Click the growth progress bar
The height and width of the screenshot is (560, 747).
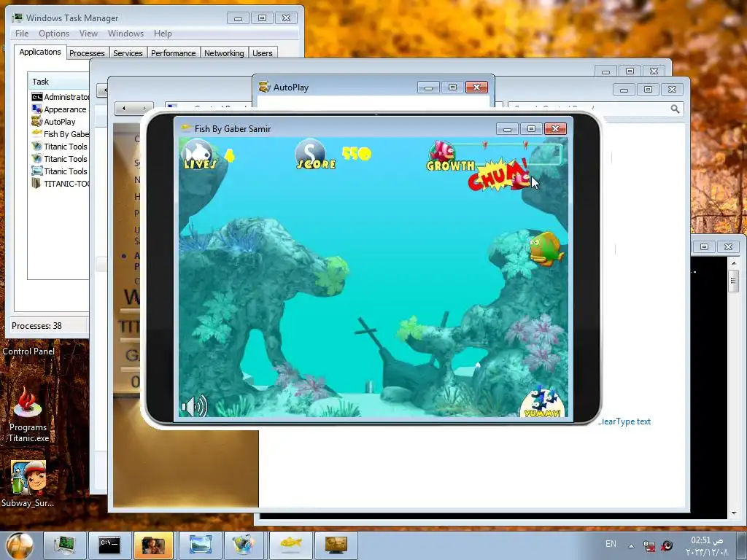click(508, 153)
